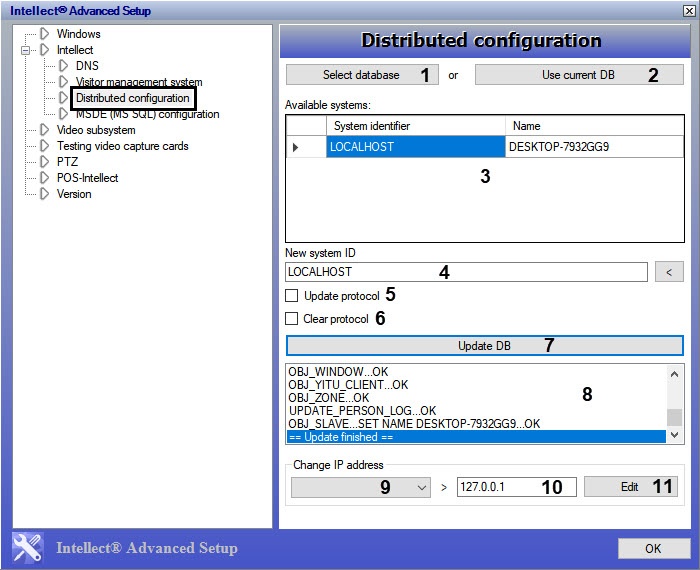
Task: Select the DESKTOP-7932GG9 name cell
Action: point(594,147)
